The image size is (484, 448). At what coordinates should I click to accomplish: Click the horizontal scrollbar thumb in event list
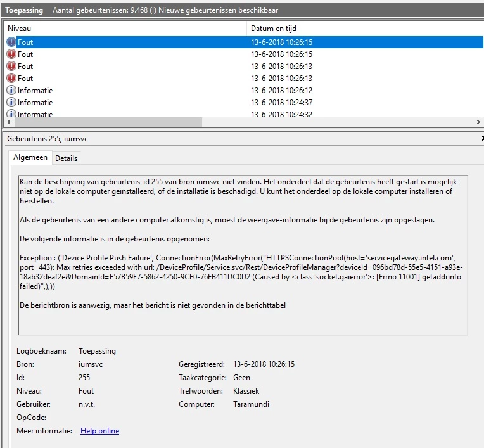coord(108,122)
